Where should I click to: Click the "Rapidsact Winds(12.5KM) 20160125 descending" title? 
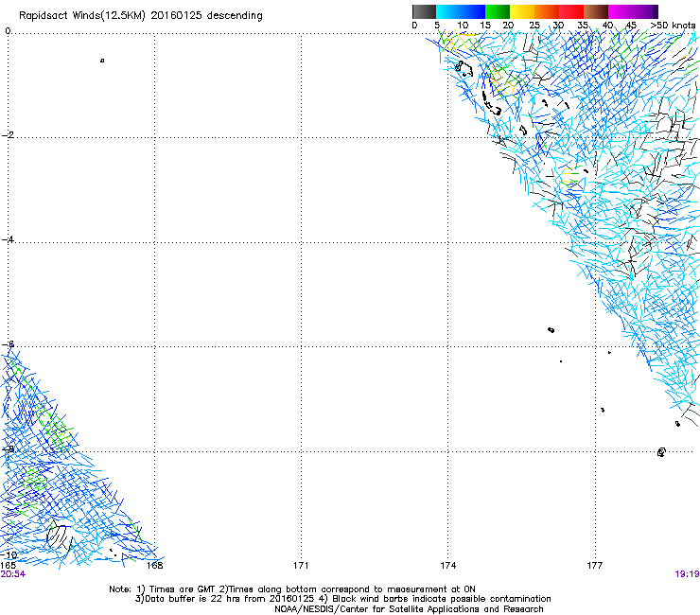[141, 16]
